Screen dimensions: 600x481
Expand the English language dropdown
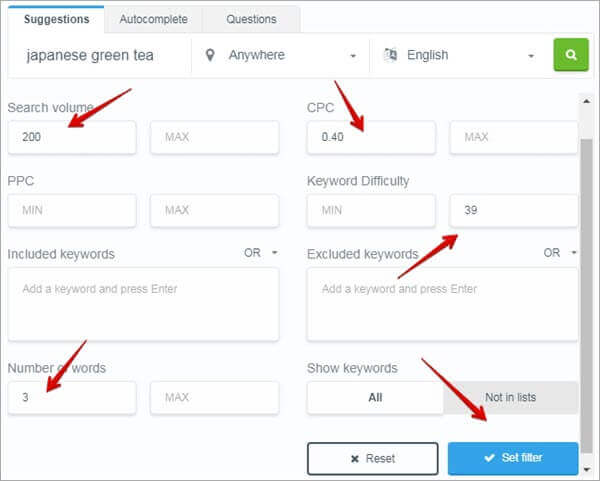click(x=460, y=55)
